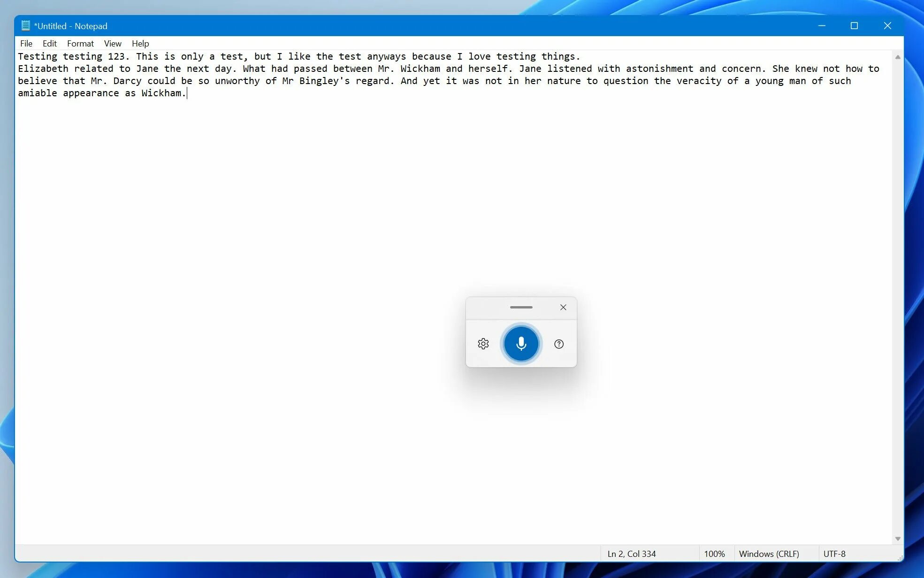Click the Notepad icon in the title bar
Screen dimensions: 924x578
(26, 26)
